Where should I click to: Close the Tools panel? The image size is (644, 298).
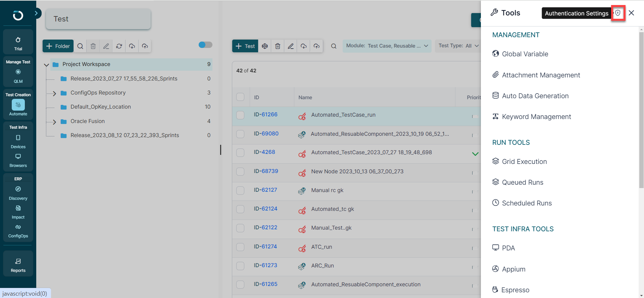click(631, 13)
